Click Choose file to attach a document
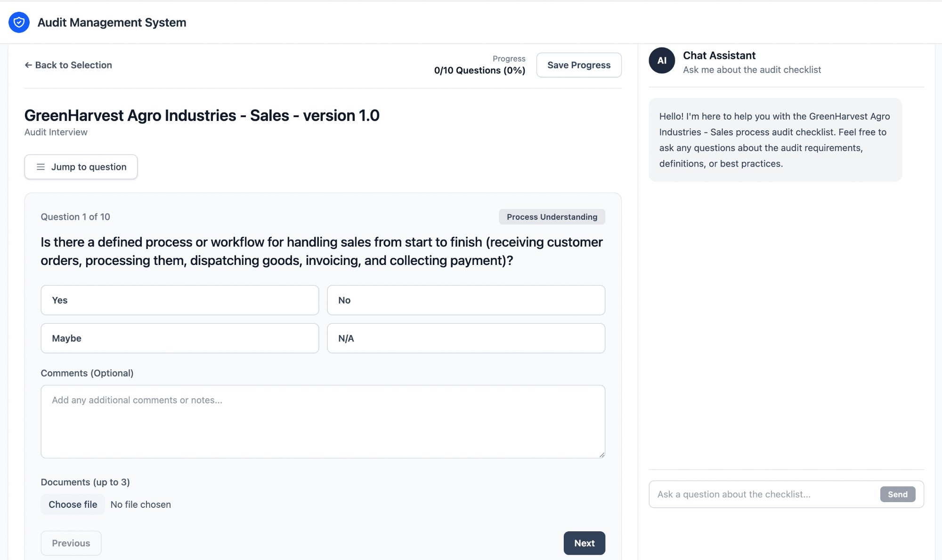 point(73,504)
